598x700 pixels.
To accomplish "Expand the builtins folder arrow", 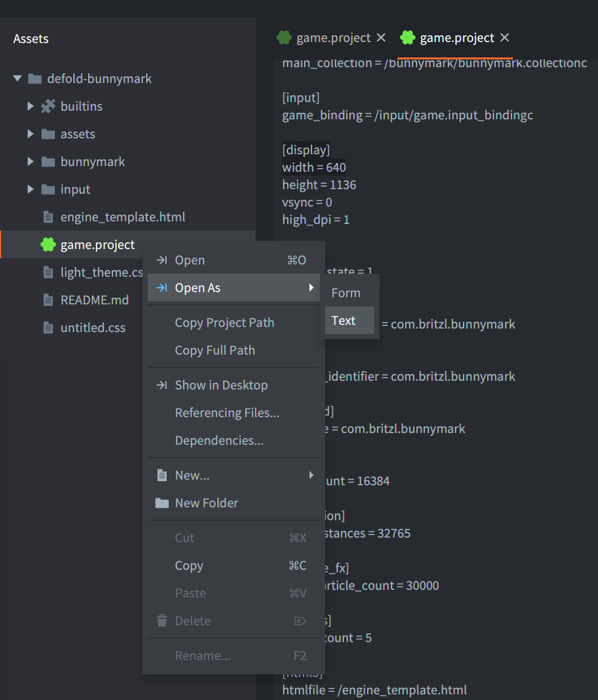I will (30, 106).
